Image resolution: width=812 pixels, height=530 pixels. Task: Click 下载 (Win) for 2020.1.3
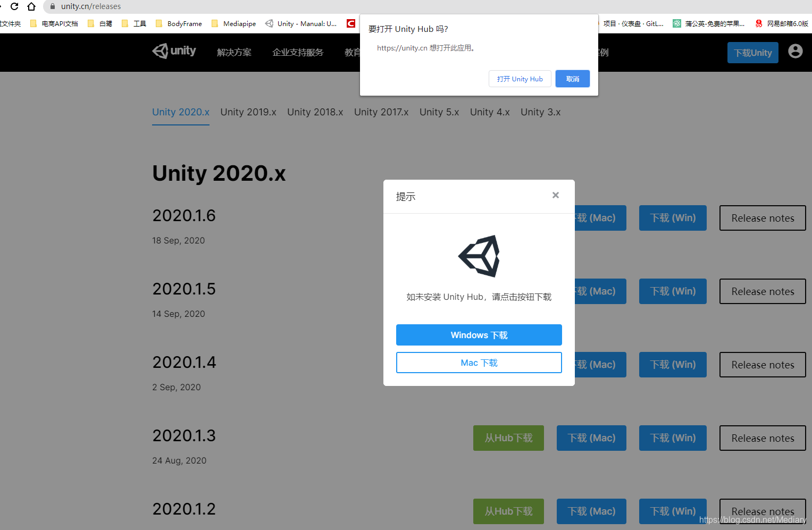pos(673,438)
